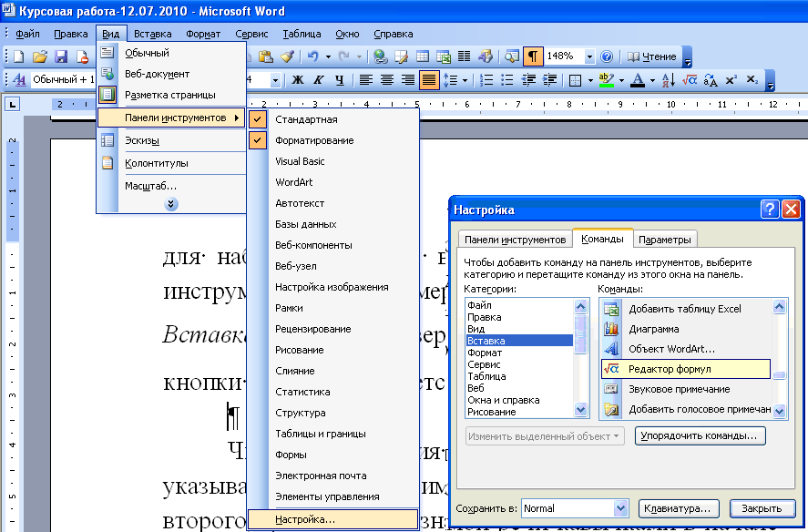Expand the Вид menu with chevron
The height and width of the screenshot is (532, 808).
[x=171, y=205]
